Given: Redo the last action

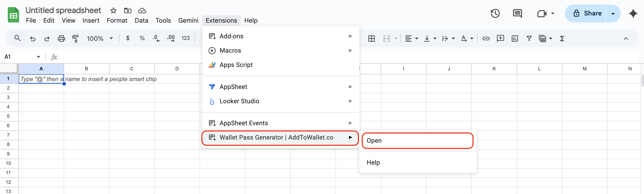Looking at the screenshot, I should click(47, 39).
